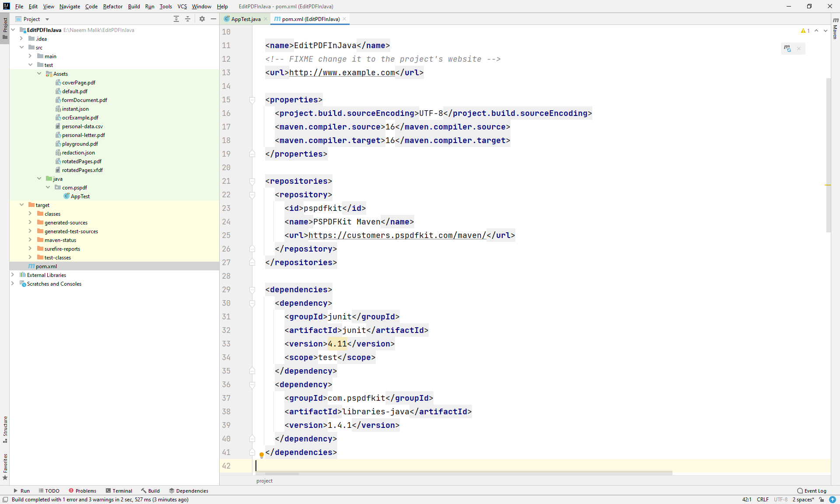
Task: Expand the External Libraries node
Action: click(x=13, y=275)
